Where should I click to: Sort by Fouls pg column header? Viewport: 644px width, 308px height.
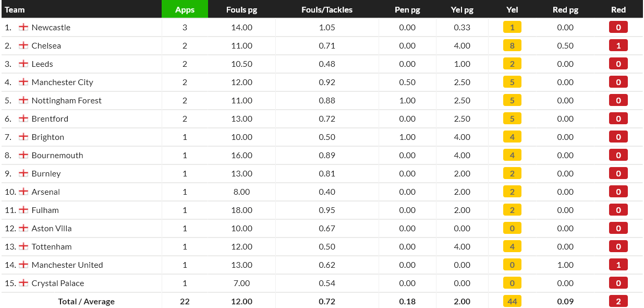point(241,9)
